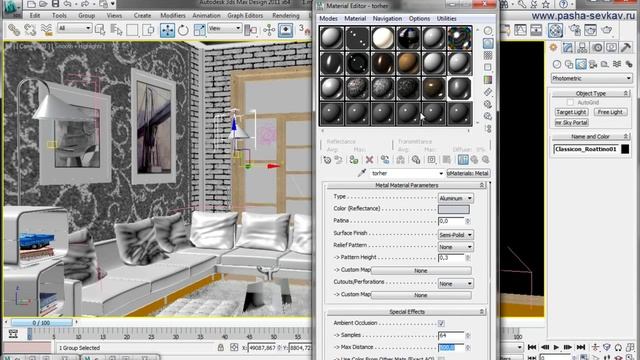Screen dimensions: 640x360
Task: Open the Relief Pattern dropdown
Action: (x=456, y=247)
